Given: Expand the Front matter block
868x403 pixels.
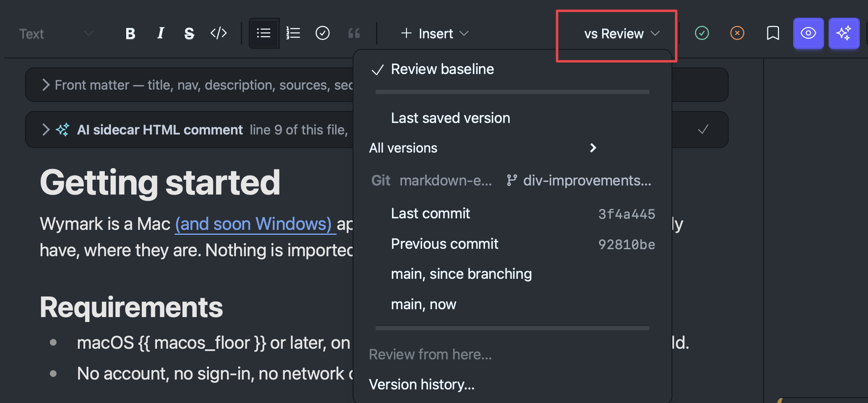Looking at the screenshot, I should (x=46, y=85).
